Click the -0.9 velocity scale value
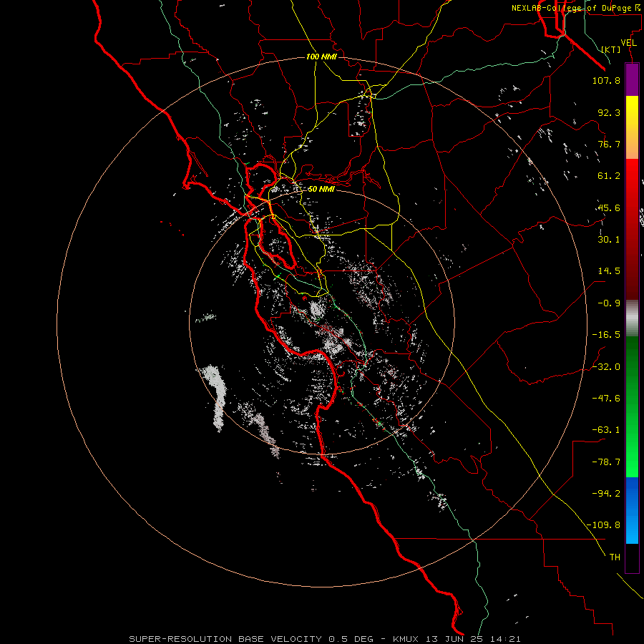 [609, 303]
